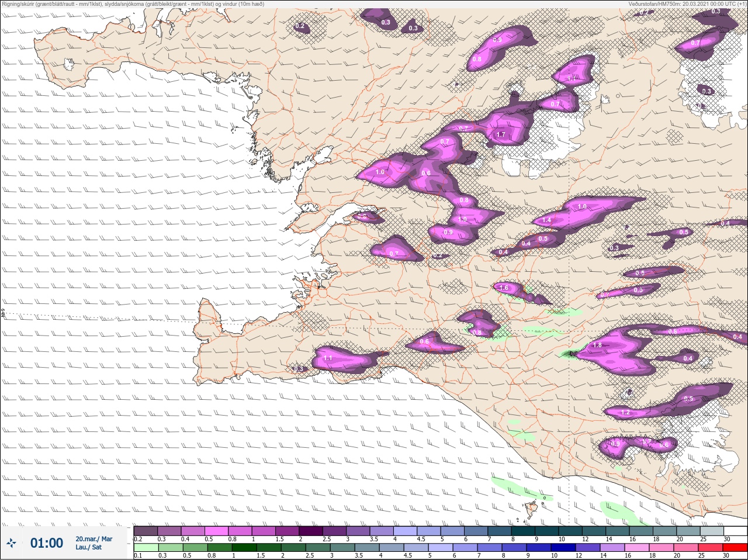Select the light pink 16 swatch, lower legend
The width and height of the screenshot is (748, 560).
(x=637, y=548)
